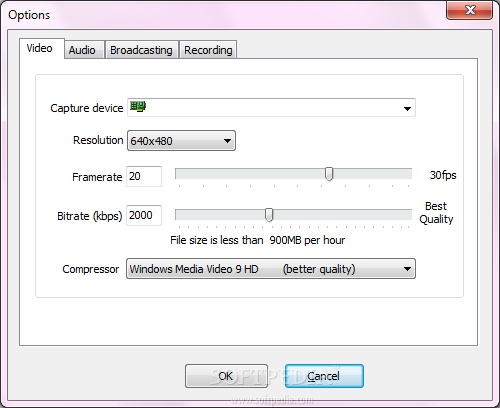This screenshot has width=500, height=408.
Task: Click the Framerate slider thumb
Action: tap(329, 174)
